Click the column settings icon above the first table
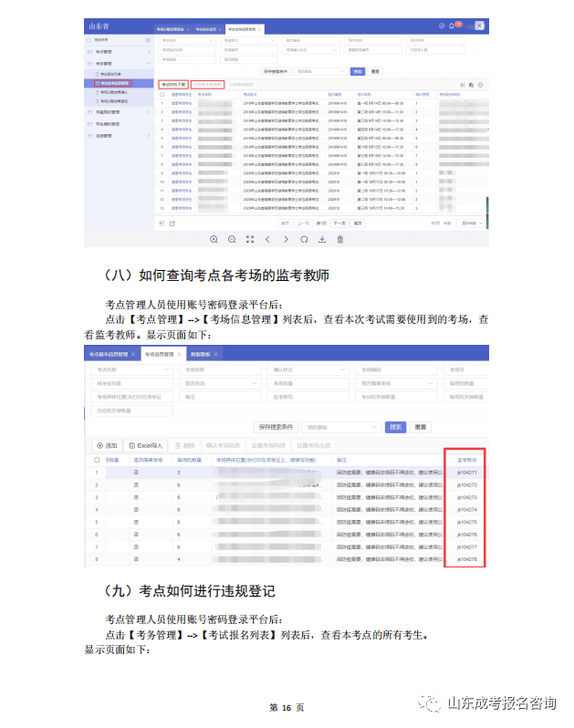The height and width of the screenshot is (728, 574). (x=462, y=85)
